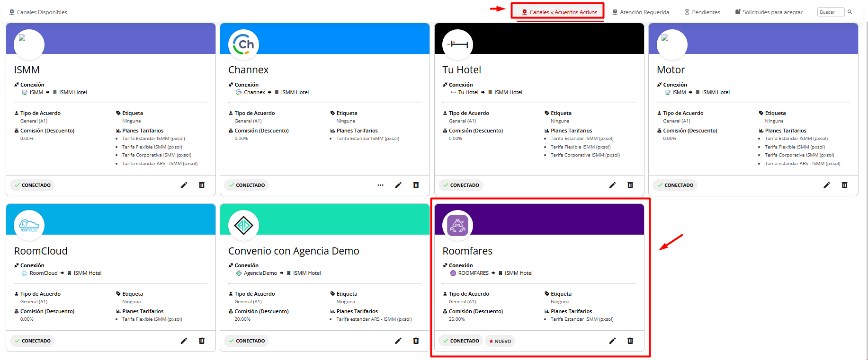Click the Agencia Demo diamond logo

243,225
